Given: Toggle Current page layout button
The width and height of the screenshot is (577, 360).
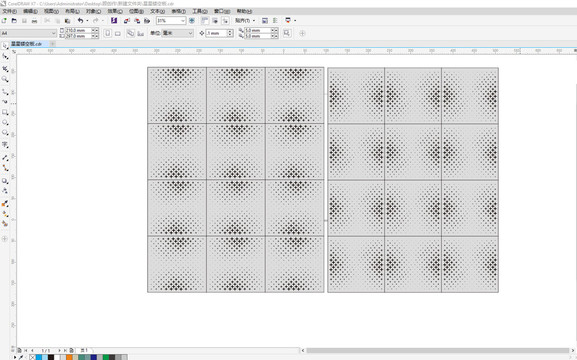Looking at the screenshot, I should [x=141, y=33].
